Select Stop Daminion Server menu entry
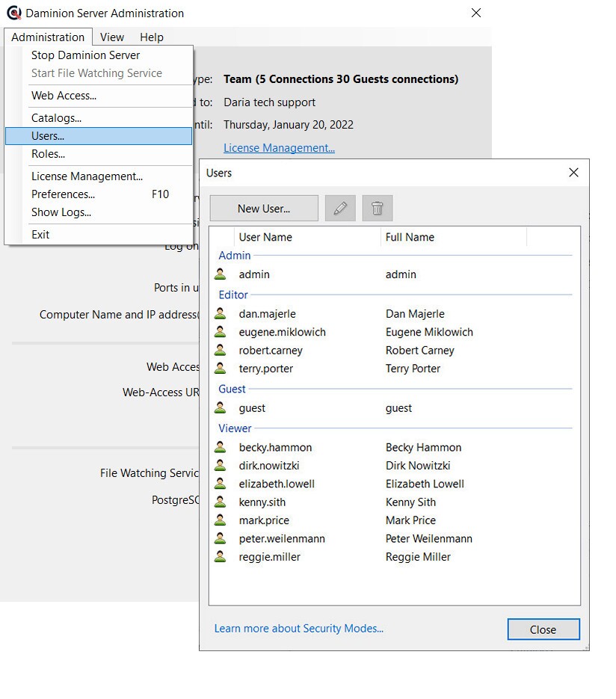The width and height of the screenshot is (616, 699). (x=85, y=55)
